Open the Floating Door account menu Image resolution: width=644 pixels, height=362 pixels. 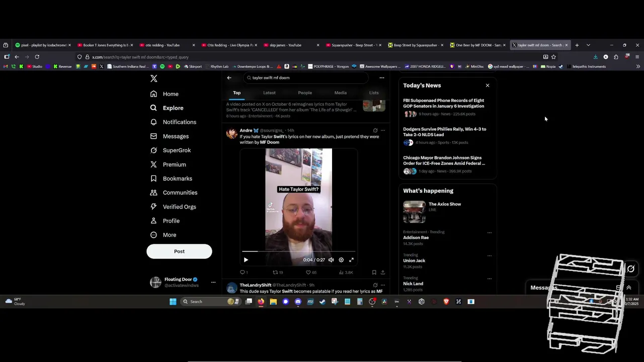(184, 283)
